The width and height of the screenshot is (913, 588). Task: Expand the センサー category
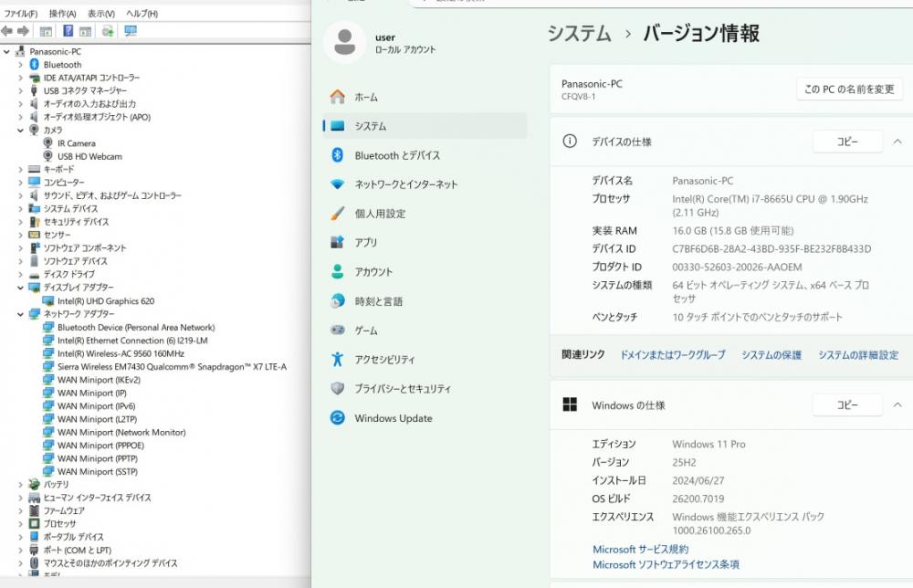tap(20, 235)
